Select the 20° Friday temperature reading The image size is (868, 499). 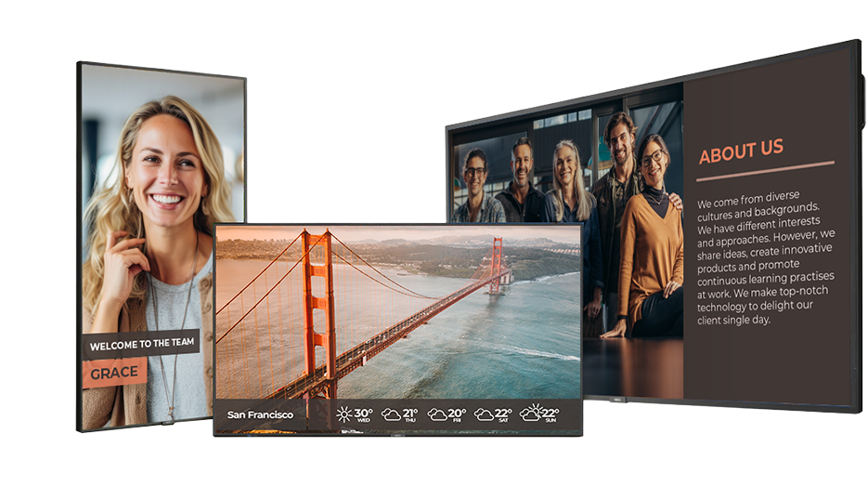pos(457,414)
